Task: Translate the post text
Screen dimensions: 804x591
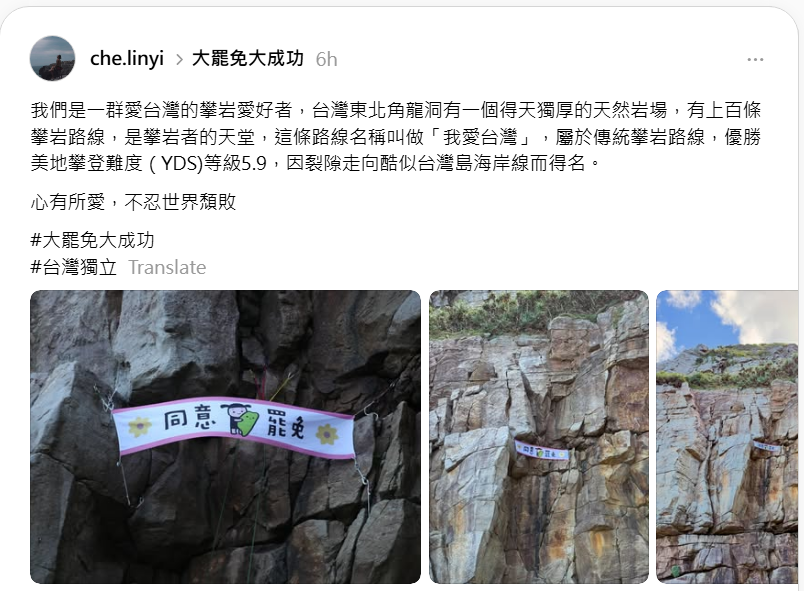Action: (167, 267)
